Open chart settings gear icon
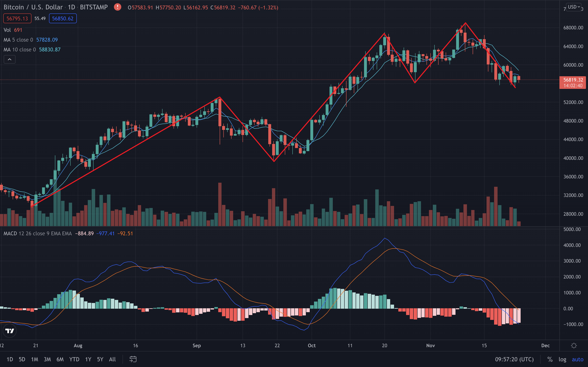This screenshot has height=367, width=588. click(x=574, y=345)
